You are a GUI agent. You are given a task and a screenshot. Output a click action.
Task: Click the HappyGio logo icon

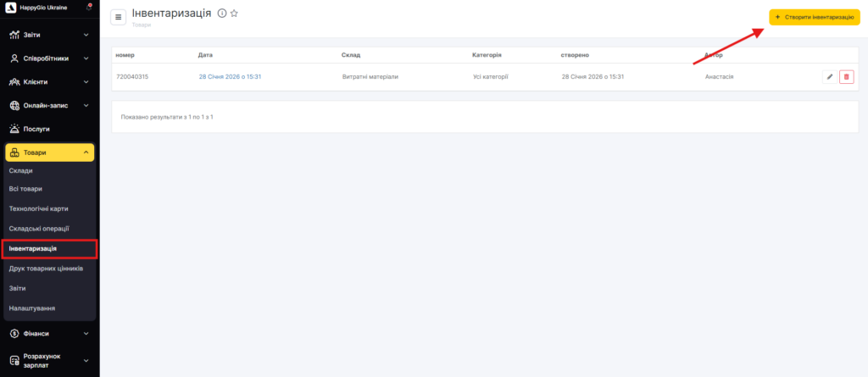pyautogui.click(x=10, y=8)
